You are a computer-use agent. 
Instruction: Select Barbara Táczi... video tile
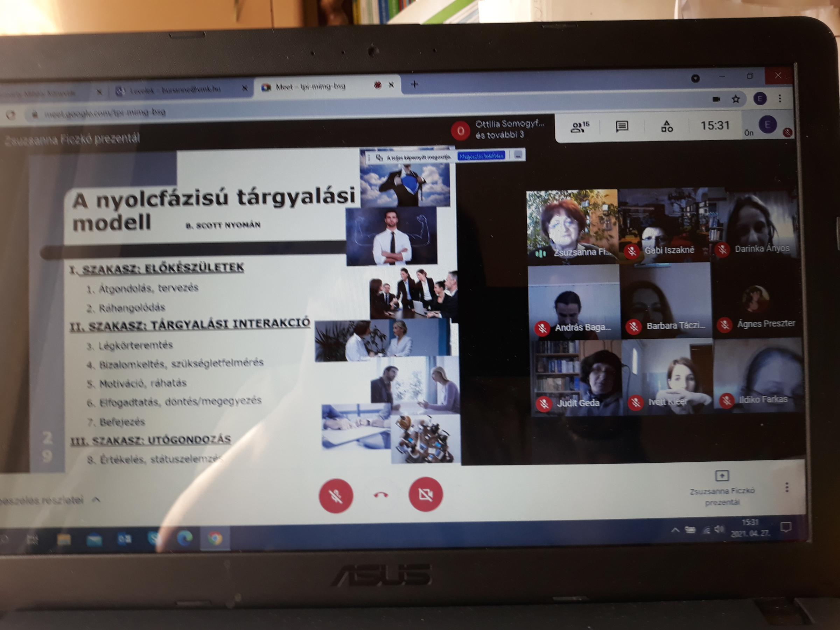pyautogui.click(x=666, y=300)
